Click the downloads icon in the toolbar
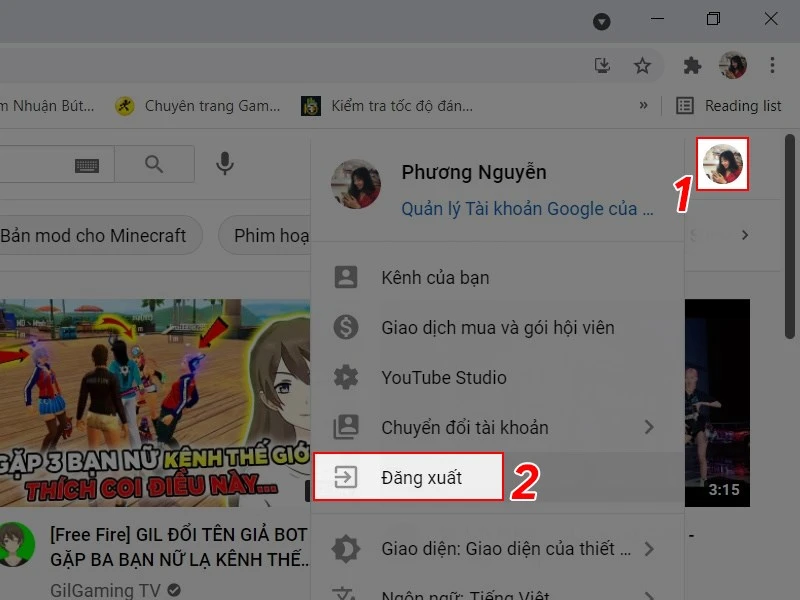This screenshot has height=600, width=800. click(x=602, y=65)
